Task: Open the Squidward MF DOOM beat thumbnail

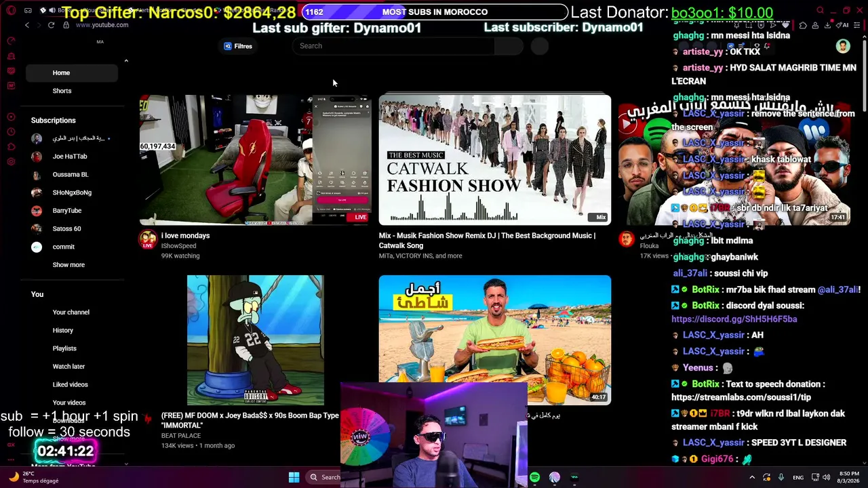Action: coord(256,340)
